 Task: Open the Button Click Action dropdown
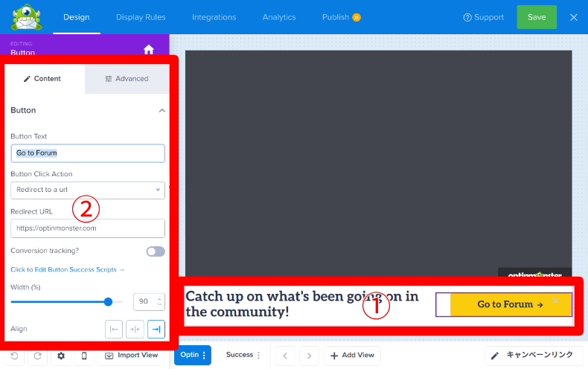pyautogui.click(x=88, y=190)
